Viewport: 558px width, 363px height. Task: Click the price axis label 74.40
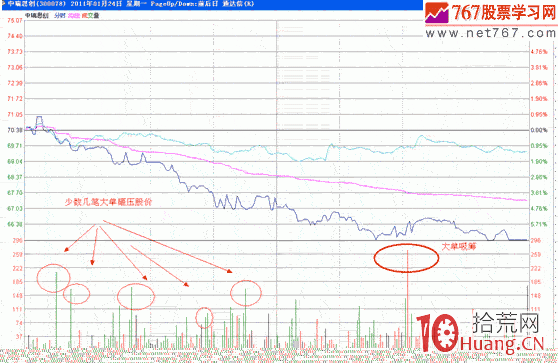point(15,36)
